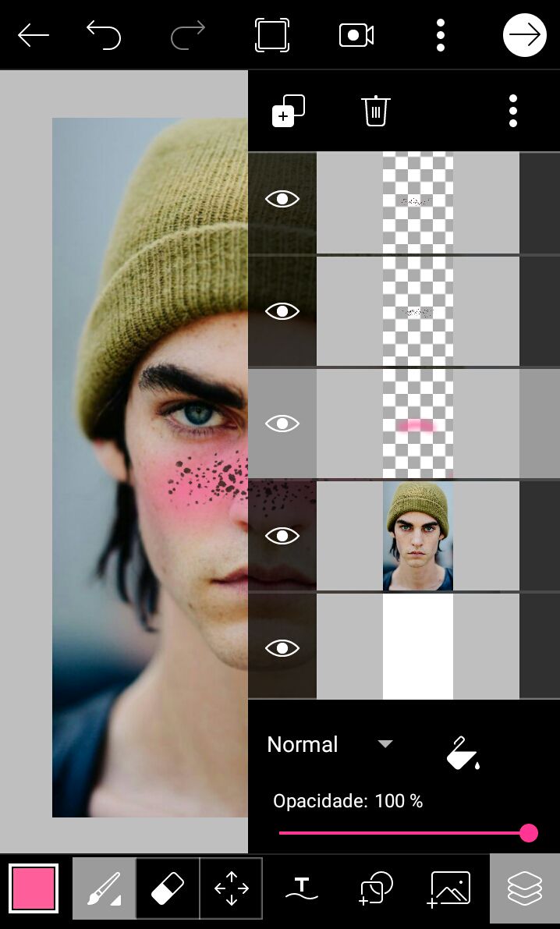The image size is (560, 929).
Task: Delete the selected layer with trash icon
Action: tap(376, 111)
